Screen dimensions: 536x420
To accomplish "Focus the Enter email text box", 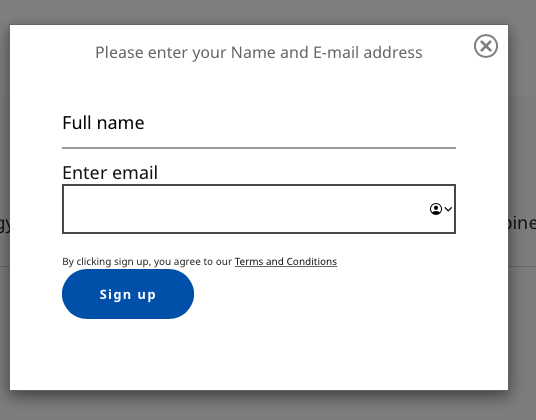I will coord(259,209).
